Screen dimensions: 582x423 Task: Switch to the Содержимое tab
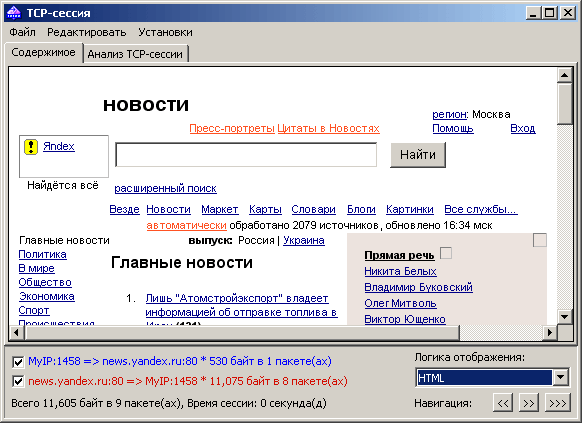click(x=43, y=52)
